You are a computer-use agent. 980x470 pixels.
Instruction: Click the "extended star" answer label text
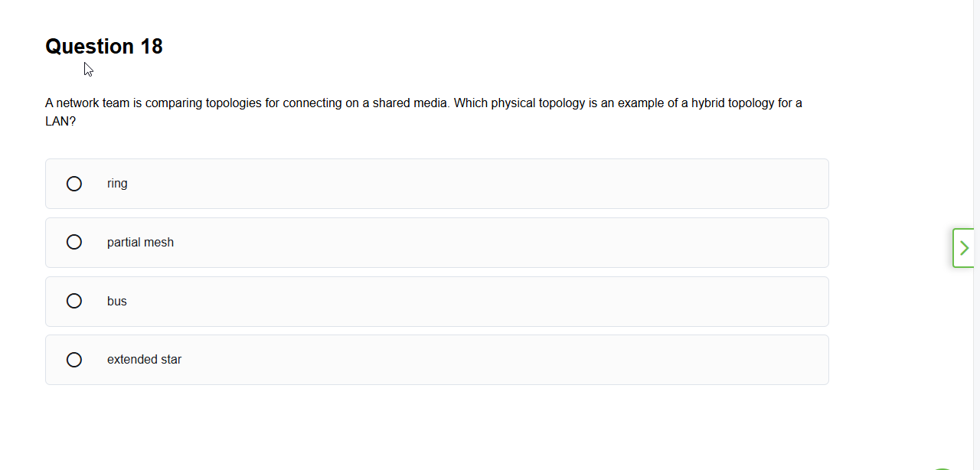tap(144, 360)
